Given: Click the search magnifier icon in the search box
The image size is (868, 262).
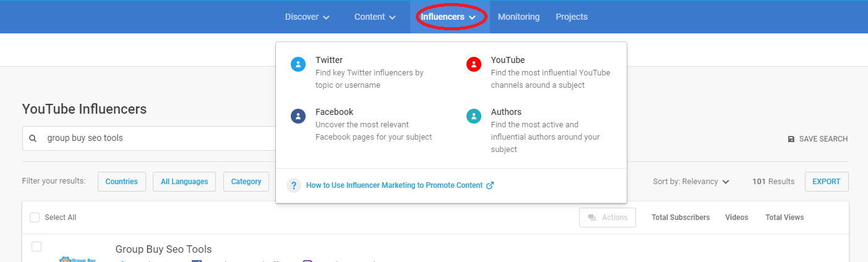Looking at the screenshot, I should point(33,138).
